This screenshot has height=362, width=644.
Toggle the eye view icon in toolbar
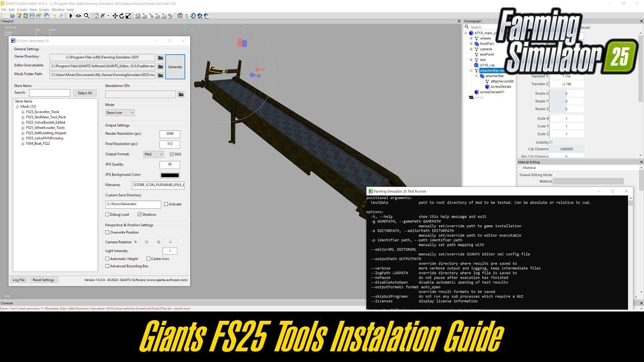coord(78,16)
